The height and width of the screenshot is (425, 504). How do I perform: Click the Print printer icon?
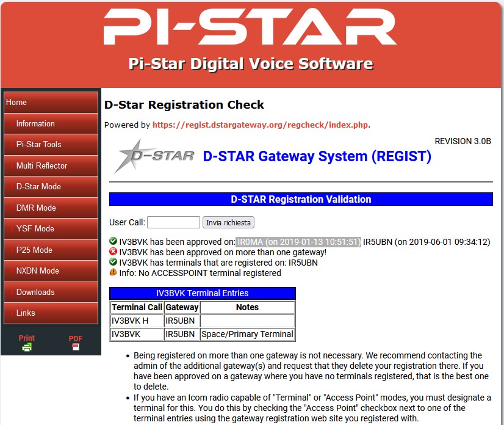(x=27, y=347)
